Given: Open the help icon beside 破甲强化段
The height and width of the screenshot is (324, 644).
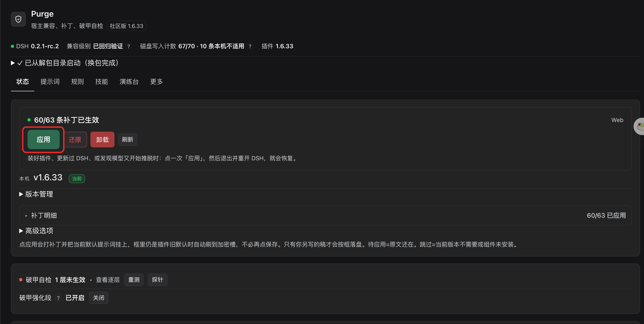Looking at the screenshot, I should point(58,298).
